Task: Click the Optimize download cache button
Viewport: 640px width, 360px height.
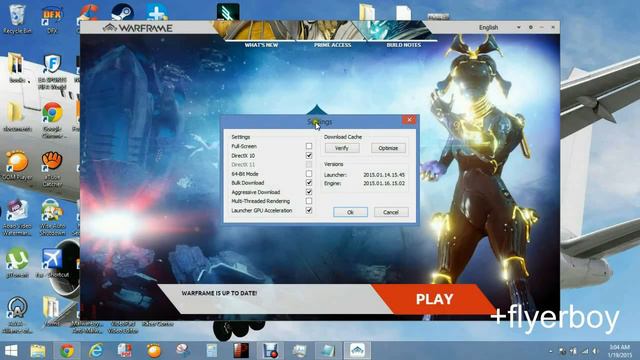Action: (388, 148)
